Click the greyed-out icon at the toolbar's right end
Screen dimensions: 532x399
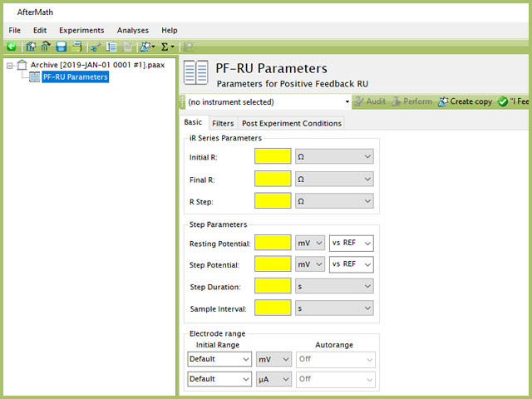(189, 47)
